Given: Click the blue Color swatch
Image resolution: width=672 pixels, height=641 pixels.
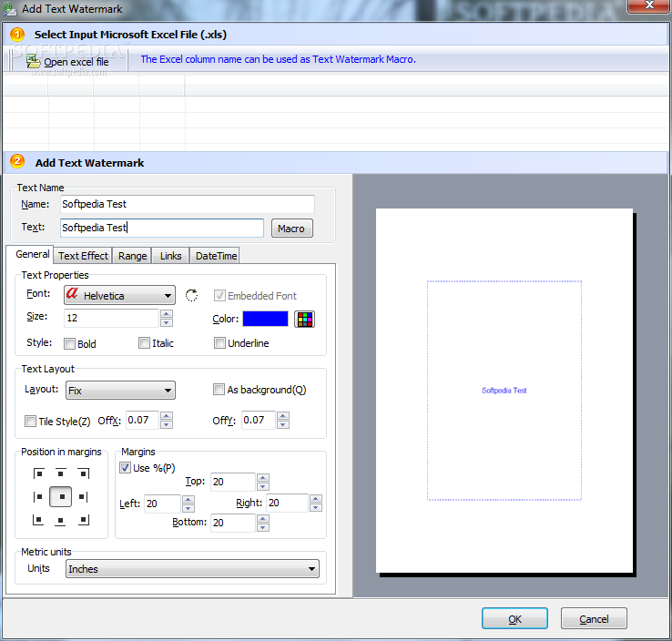Looking at the screenshot, I should (x=265, y=319).
